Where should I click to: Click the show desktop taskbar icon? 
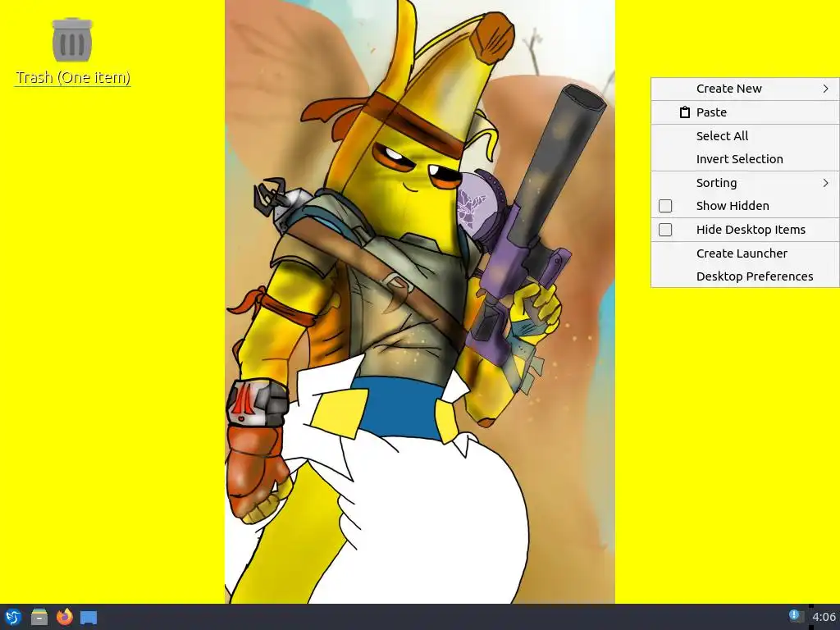(89, 618)
